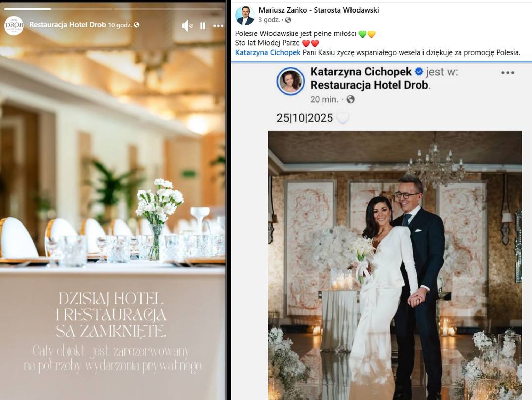
Task: Click Katarzyna Cichopek's blue verified badge
Action: [x=419, y=72]
